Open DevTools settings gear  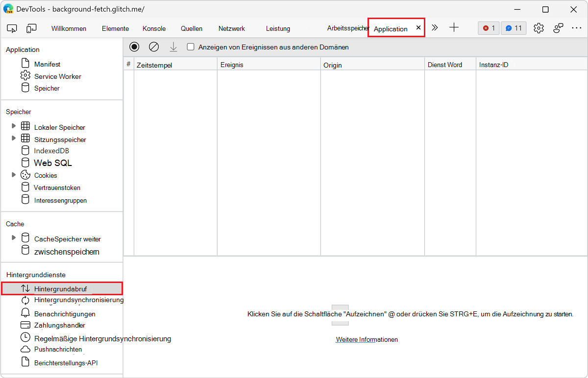(539, 28)
